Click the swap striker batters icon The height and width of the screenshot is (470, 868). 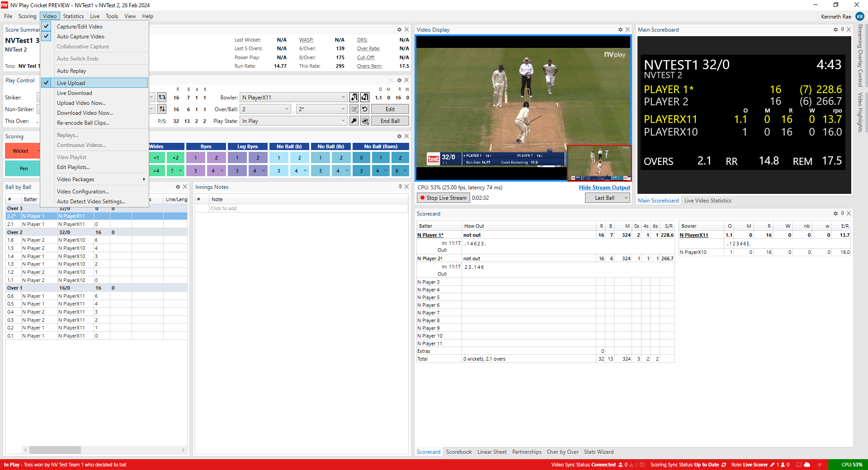coord(162,109)
